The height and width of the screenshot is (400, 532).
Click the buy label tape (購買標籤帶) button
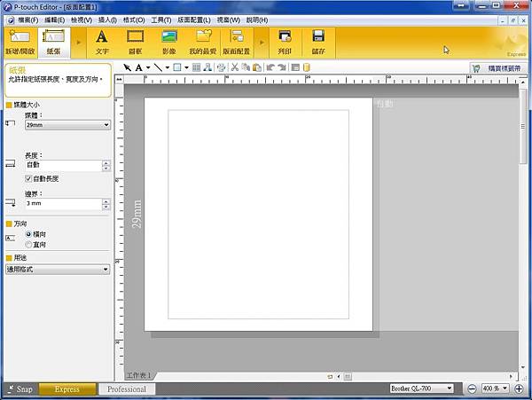498,68
